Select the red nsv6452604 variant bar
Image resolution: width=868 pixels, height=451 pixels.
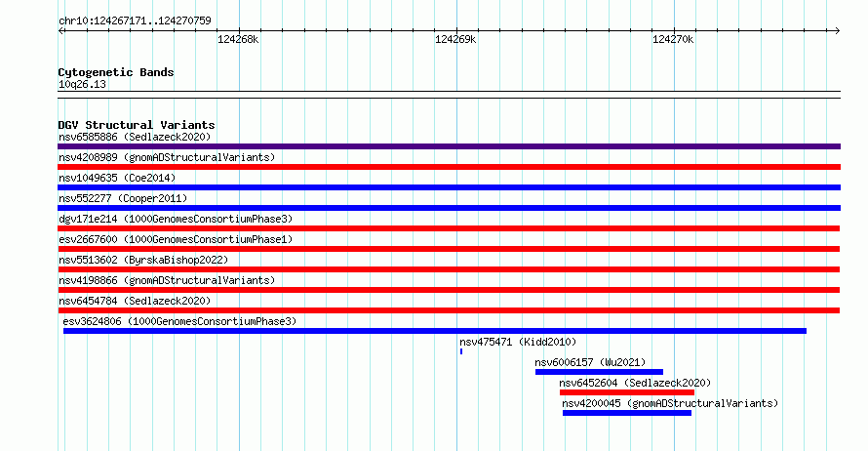click(x=627, y=392)
